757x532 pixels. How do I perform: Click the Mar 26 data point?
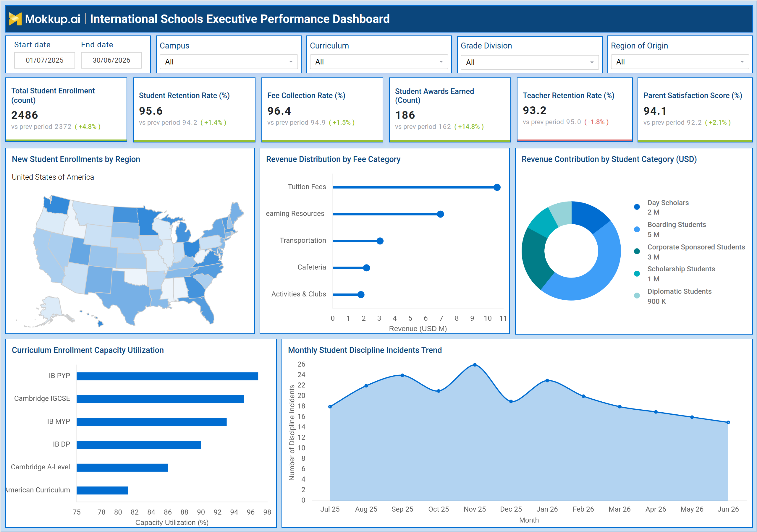(x=620, y=407)
